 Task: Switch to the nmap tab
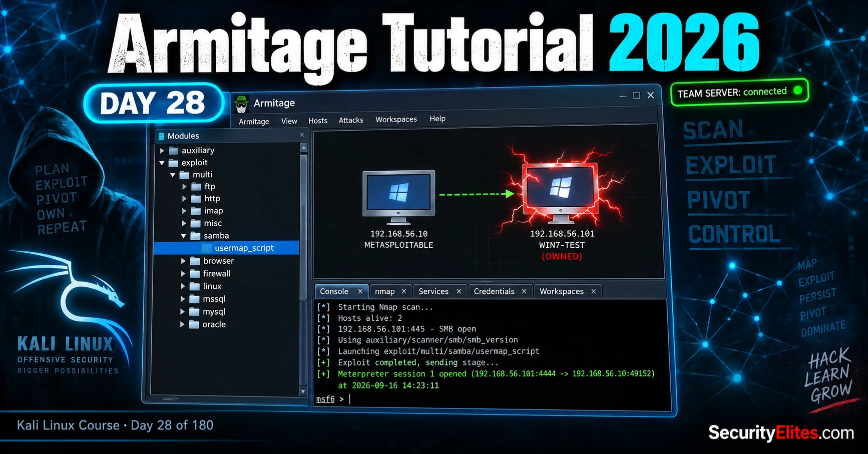(x=385, y=291)
